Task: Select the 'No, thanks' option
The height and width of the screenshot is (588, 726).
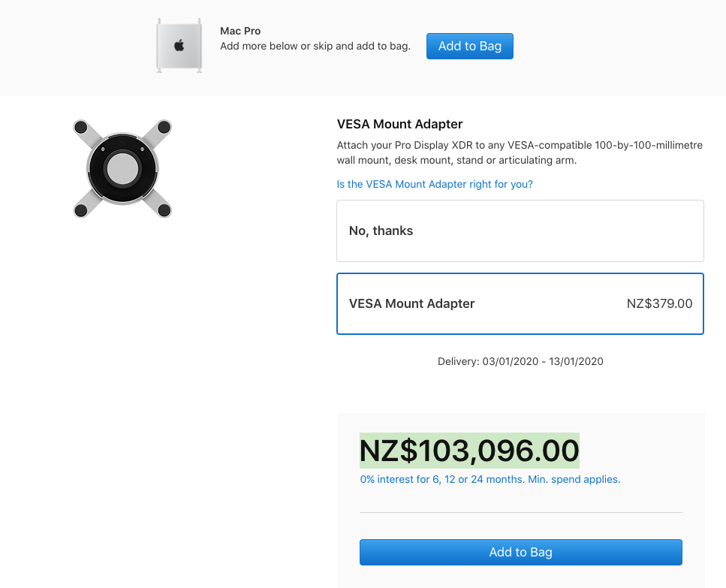Action: tap(520, 231)
